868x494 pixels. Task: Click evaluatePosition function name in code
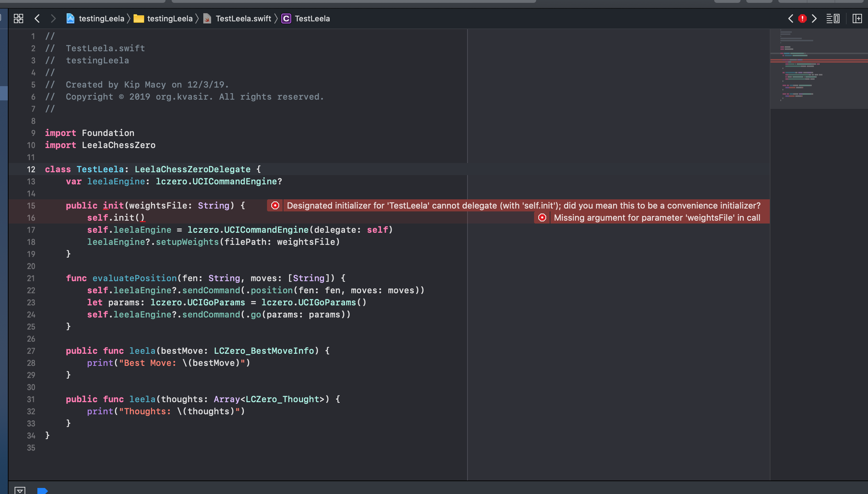click(x=135, y=278)
